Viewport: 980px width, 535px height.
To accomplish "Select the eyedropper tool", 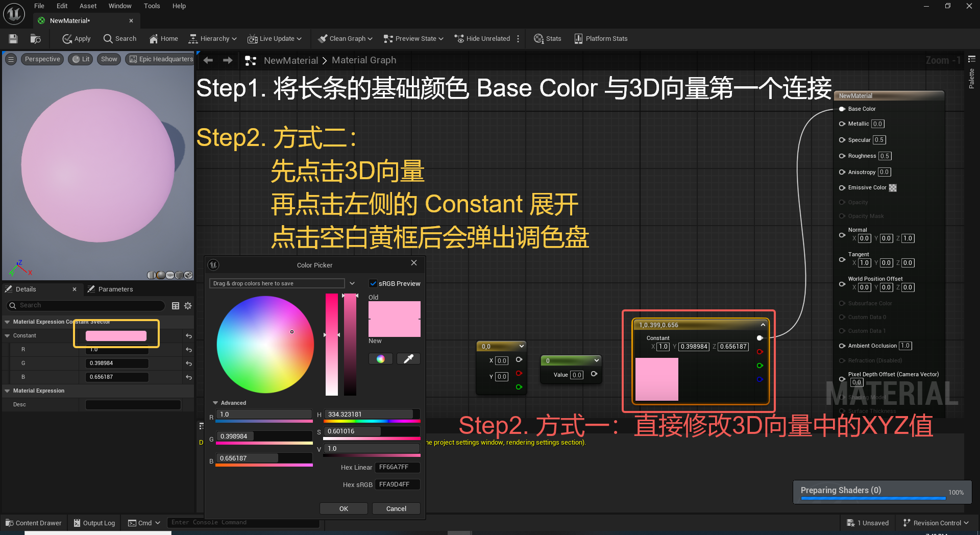I will click(408, 359).
